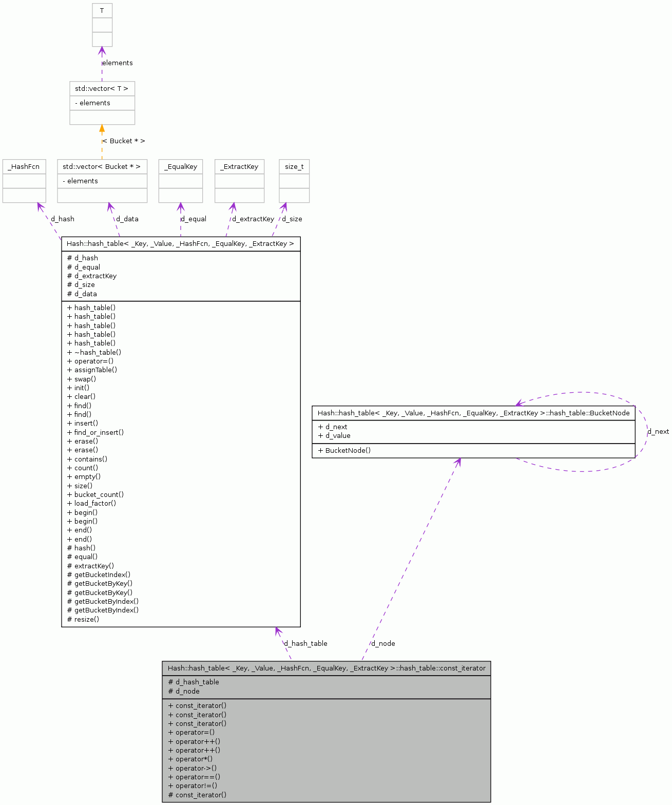Open the std::vector< T > class node
Image resolution: width=672 pixels, height=805 pixels.
(x=102, y=89)
